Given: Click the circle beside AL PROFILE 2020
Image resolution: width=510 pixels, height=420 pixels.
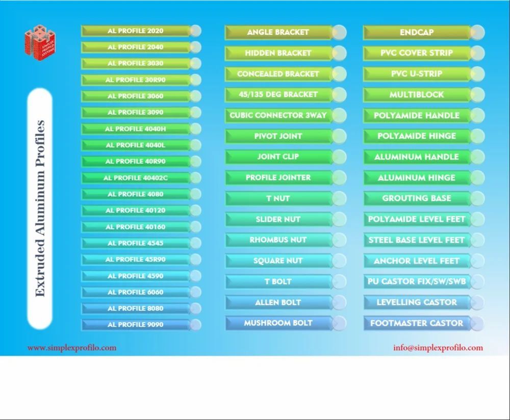Looking at the screenshot, I should (195, 31).
